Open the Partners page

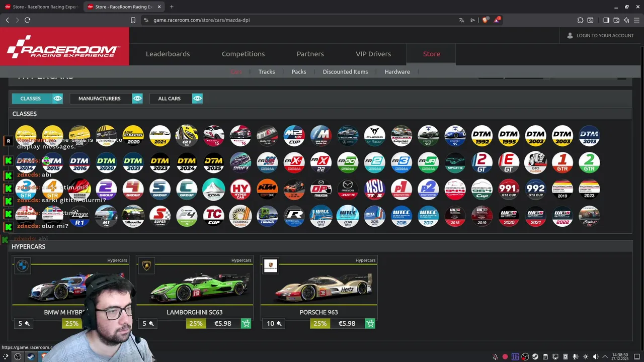pos(310,54)
